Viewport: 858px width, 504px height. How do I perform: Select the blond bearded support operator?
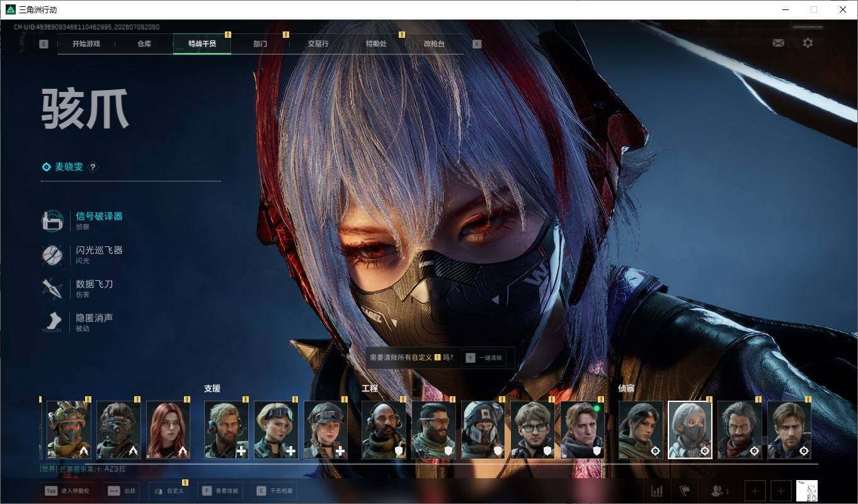pyautogui.click(x=226, y=430)
